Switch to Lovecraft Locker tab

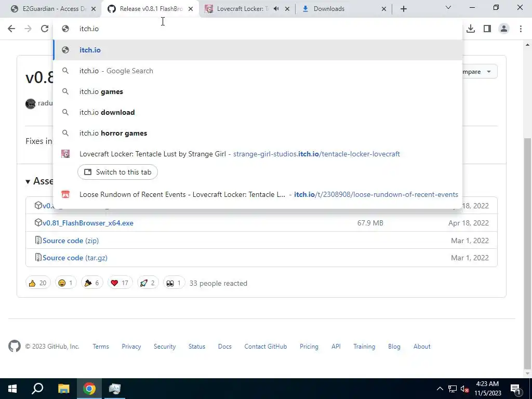click(243, 9)
